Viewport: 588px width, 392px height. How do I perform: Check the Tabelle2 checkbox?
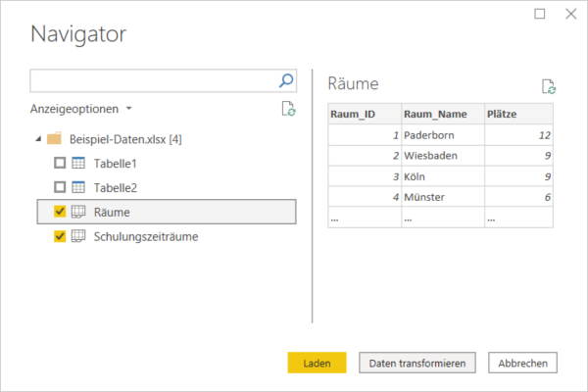[60, 187]
